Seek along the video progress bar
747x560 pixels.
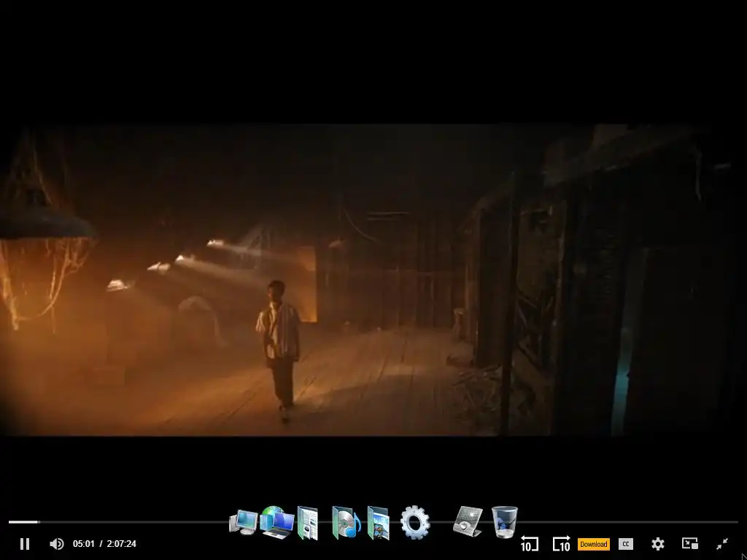point(373,522)
